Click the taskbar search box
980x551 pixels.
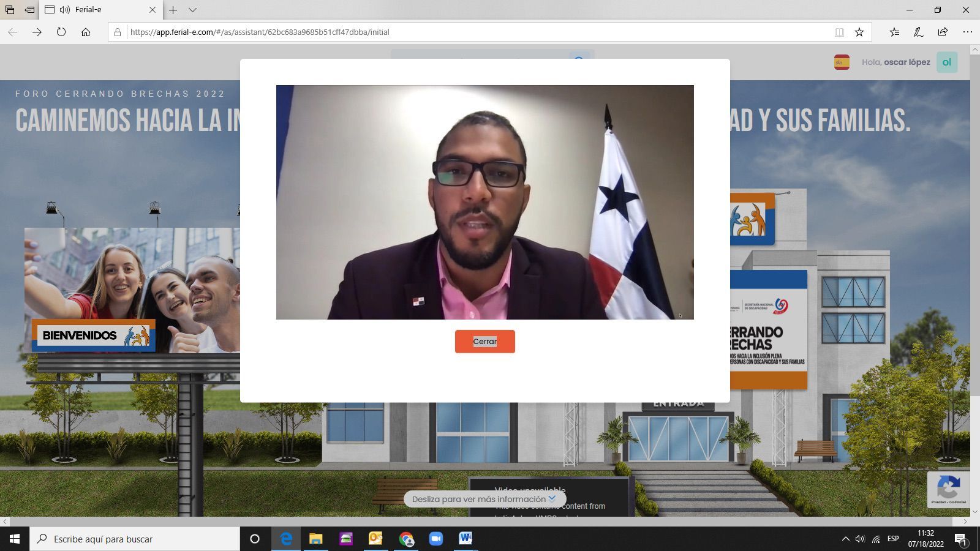(x=135, y=539)
